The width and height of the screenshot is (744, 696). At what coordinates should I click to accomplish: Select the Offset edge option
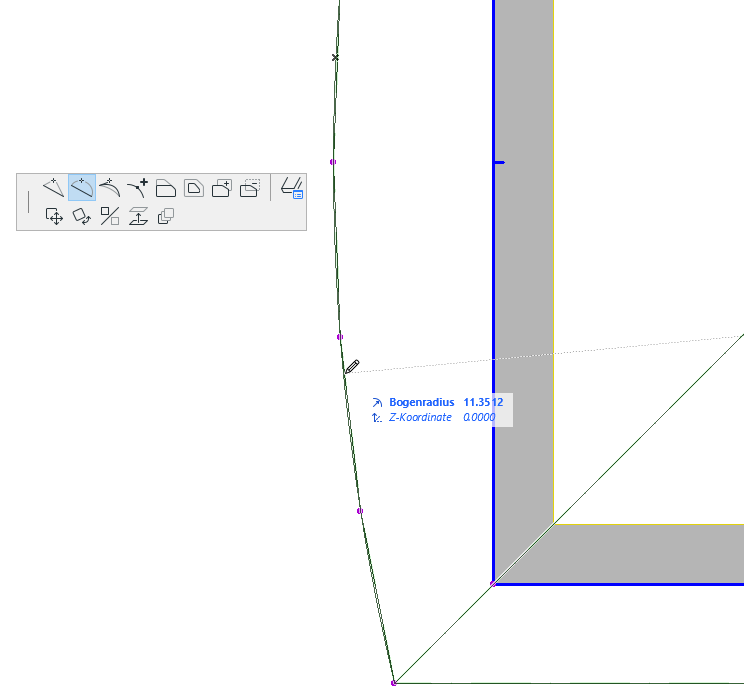pyautogui.click(x=166, y=188)
